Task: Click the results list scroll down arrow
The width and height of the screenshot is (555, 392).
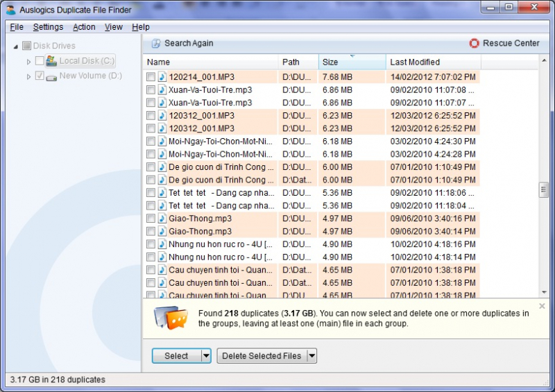Action: point(544,292)
